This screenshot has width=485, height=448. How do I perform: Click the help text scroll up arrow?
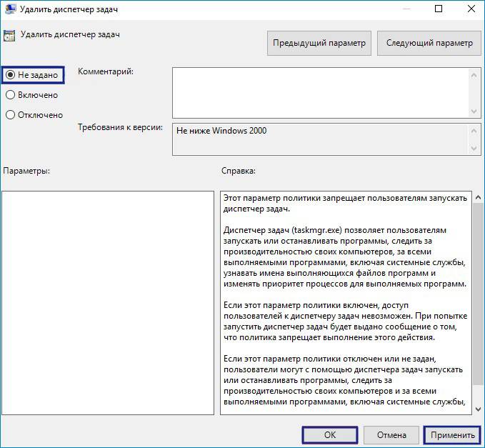tap(478, 197)
